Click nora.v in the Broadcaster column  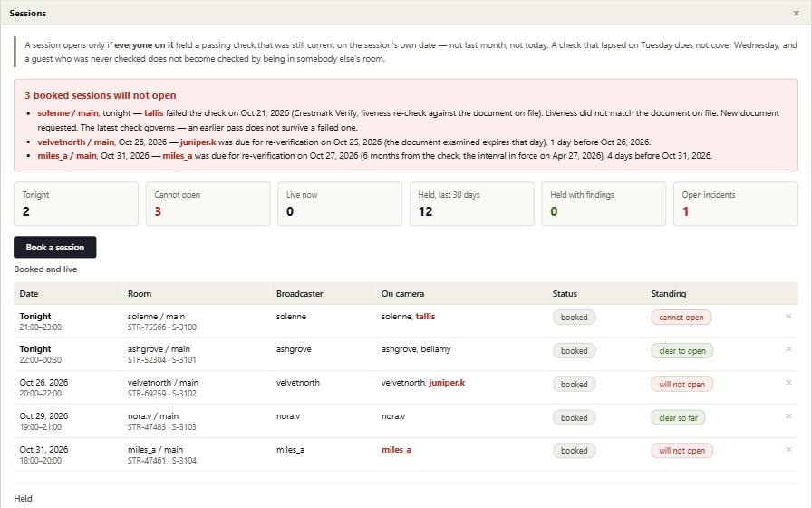coord(288,416)
